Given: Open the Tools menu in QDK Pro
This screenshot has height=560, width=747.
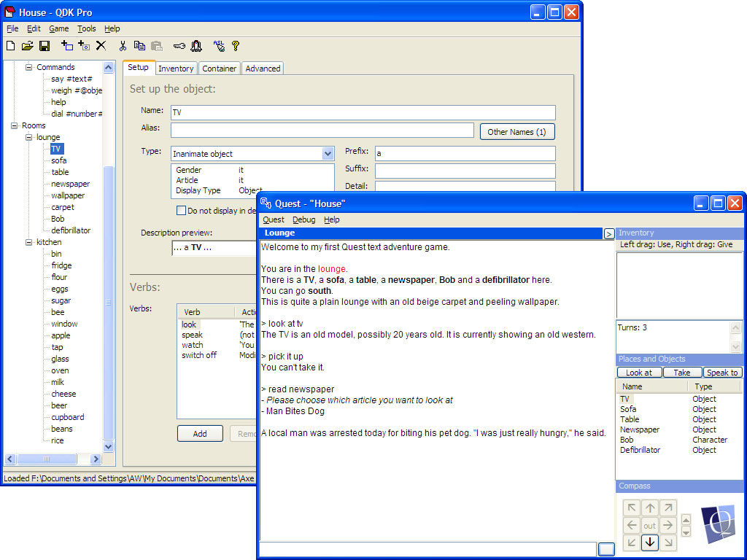Looking at the screenshot, I should (86, 28).
